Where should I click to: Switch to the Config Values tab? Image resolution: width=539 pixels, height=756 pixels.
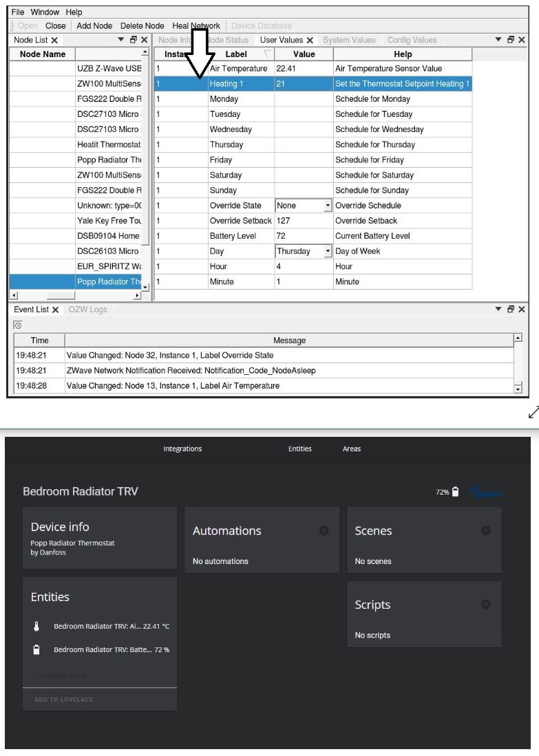point(412,40)
